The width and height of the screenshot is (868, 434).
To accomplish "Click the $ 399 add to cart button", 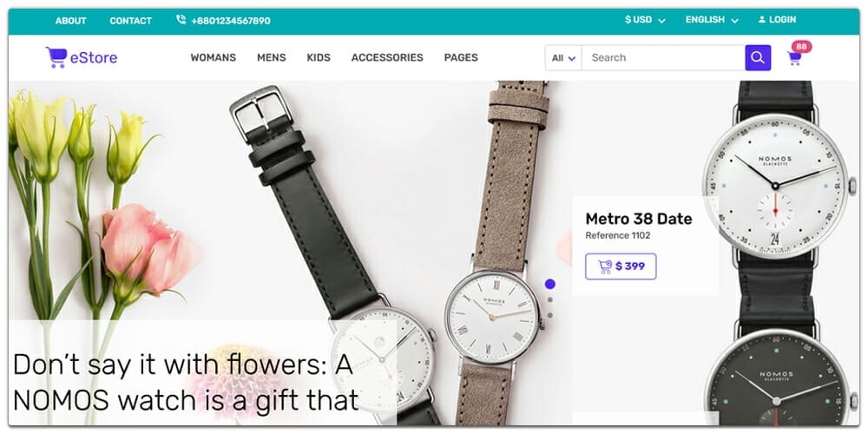I will pos(621,266).
